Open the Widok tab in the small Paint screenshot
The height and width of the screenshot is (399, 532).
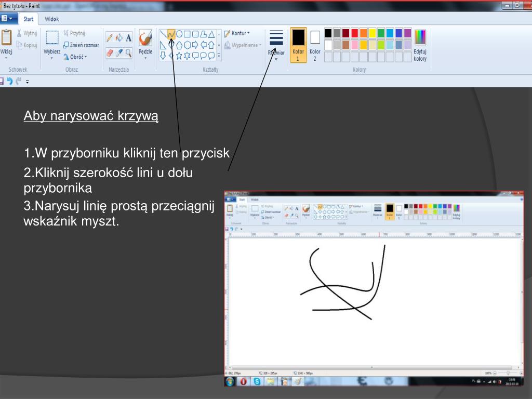pos(255,199)
